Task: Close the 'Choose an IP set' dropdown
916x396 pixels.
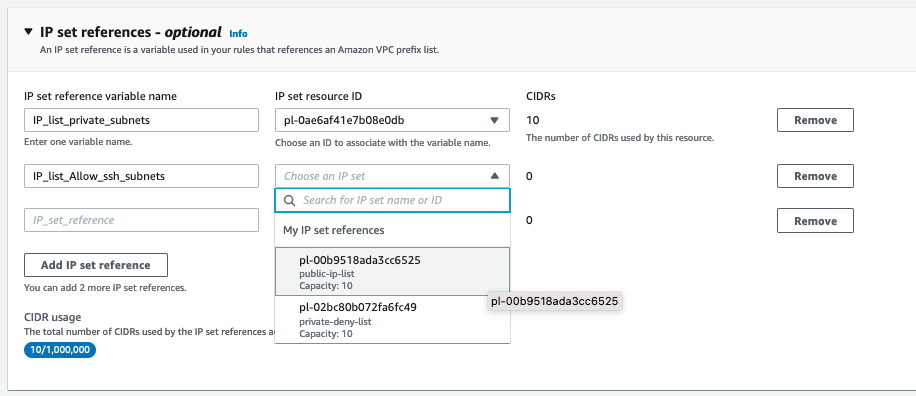Action: [393, 176]
